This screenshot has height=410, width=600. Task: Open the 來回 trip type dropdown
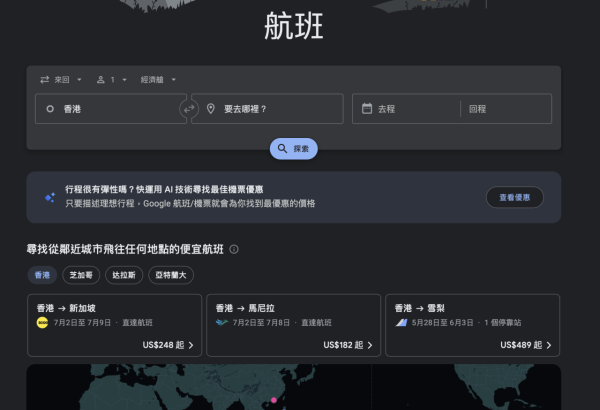pyautogui.click(x=61, y=79)
